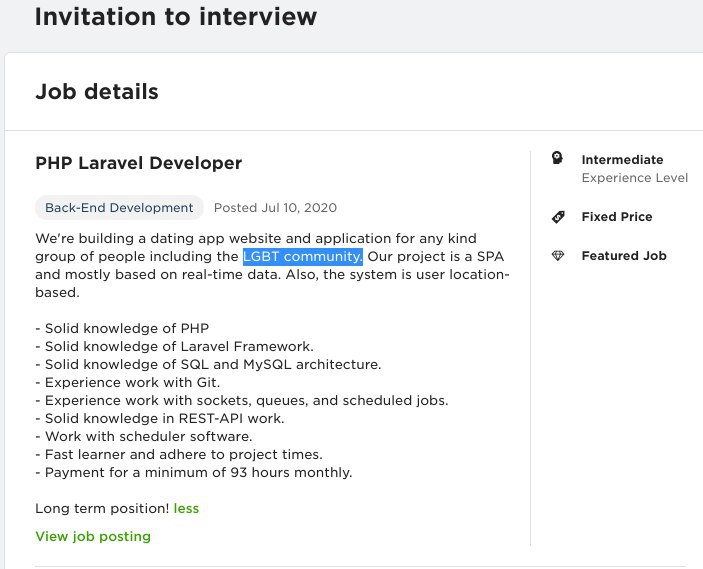Click the Experience Level caption
The width and height of the screenshot is (703, 569).
click(635, 178)
